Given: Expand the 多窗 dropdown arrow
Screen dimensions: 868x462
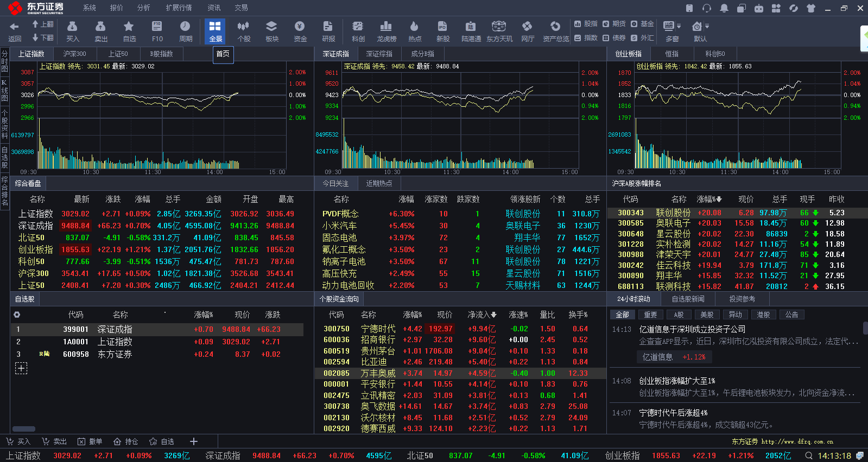Looking at the screenshot, I should tap(679, 26).
